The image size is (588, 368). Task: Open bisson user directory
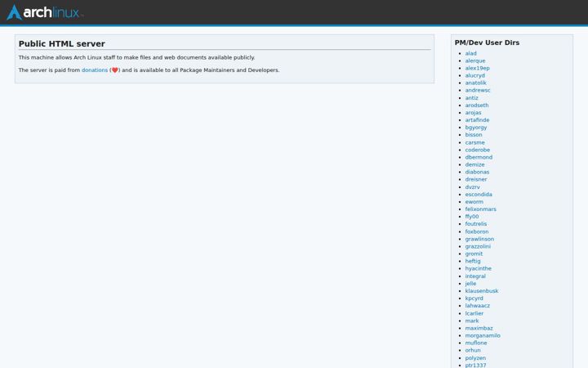pyautogui.click(x=474, y=135)
